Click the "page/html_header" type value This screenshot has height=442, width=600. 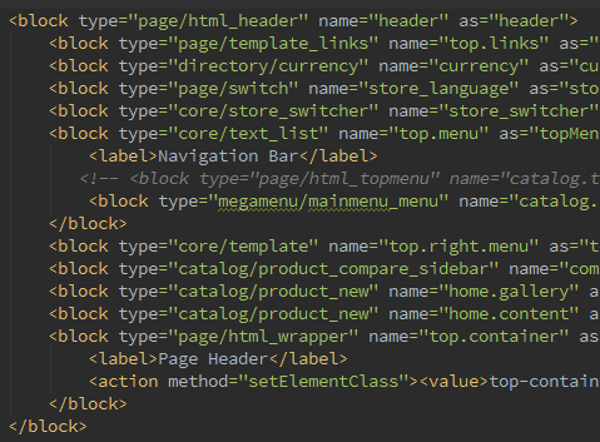point(218,21)
